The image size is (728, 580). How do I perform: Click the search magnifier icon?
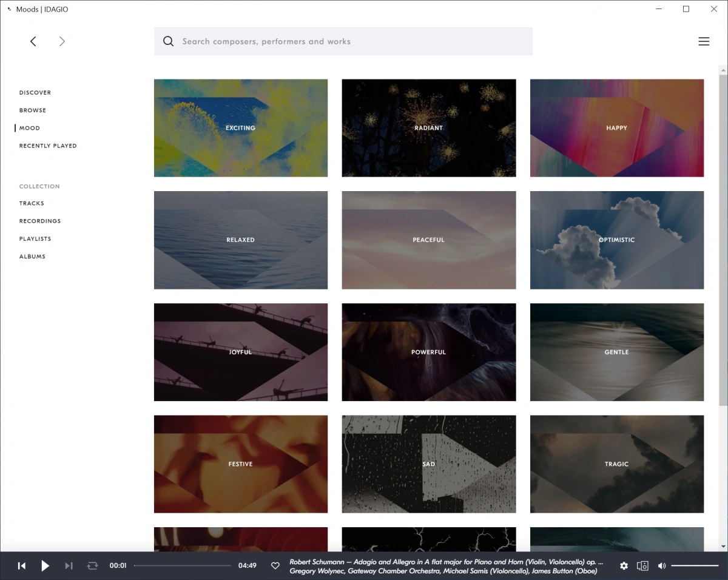[168, 41]
